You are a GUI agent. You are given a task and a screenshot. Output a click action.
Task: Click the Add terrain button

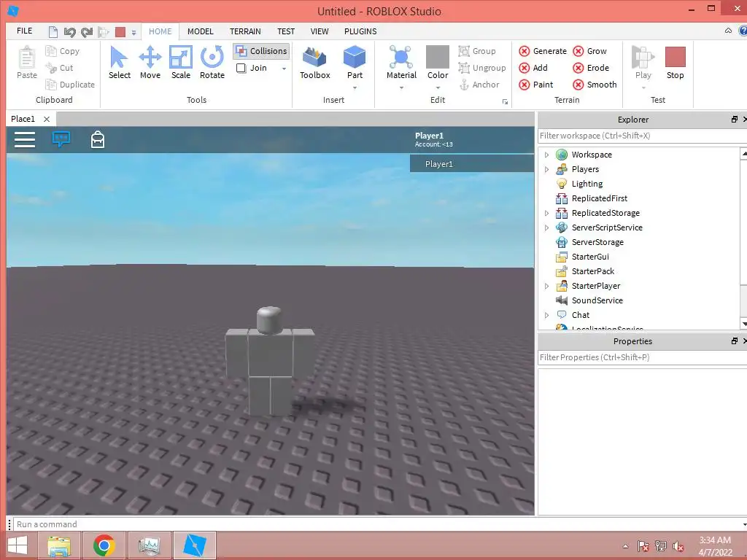[x=533, y=68]
